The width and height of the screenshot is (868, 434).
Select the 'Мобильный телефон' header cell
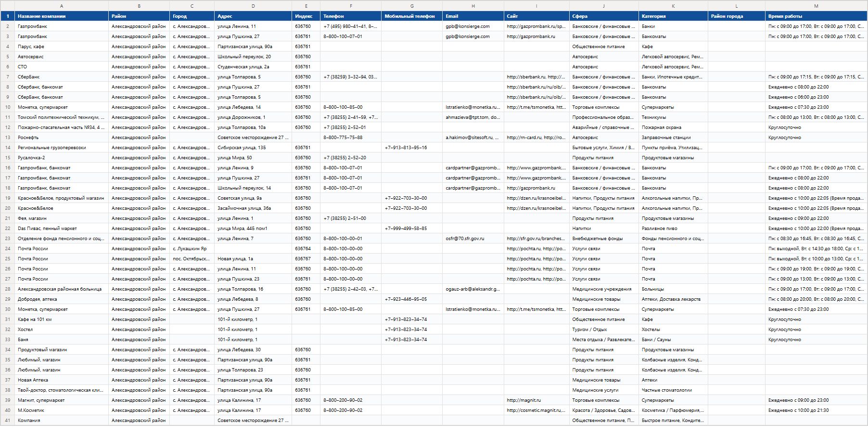point(412,16)
